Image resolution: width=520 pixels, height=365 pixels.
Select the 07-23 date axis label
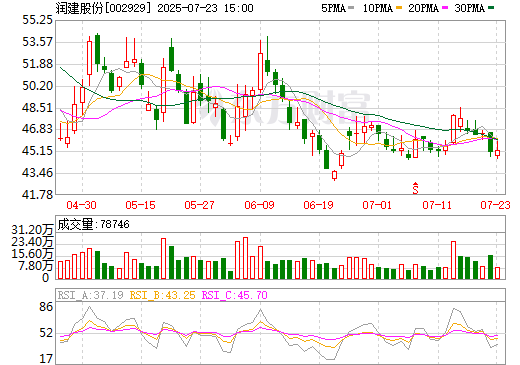point(495,205)
